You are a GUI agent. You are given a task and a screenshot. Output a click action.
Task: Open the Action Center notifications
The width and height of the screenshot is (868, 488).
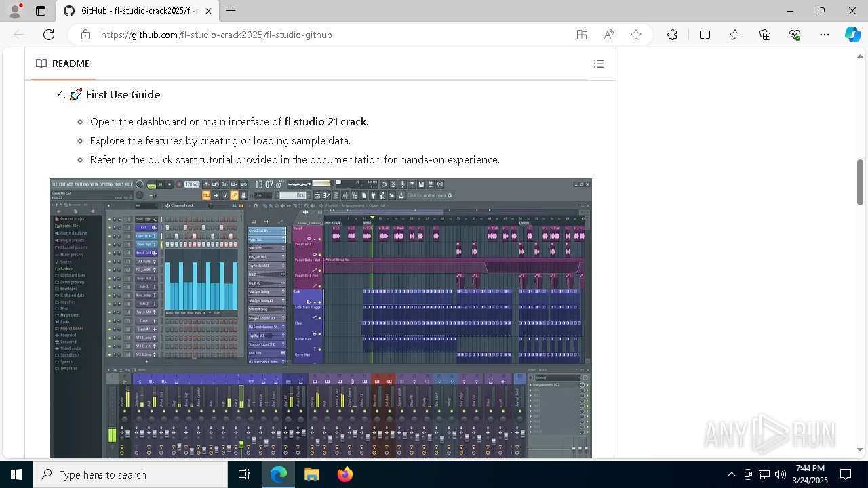(846, 474)
